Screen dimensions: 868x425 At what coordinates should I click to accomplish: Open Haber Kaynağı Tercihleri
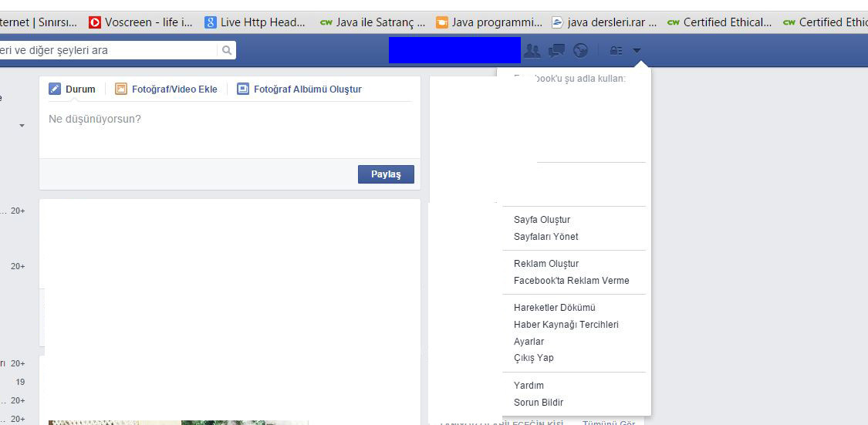[566, 325]
